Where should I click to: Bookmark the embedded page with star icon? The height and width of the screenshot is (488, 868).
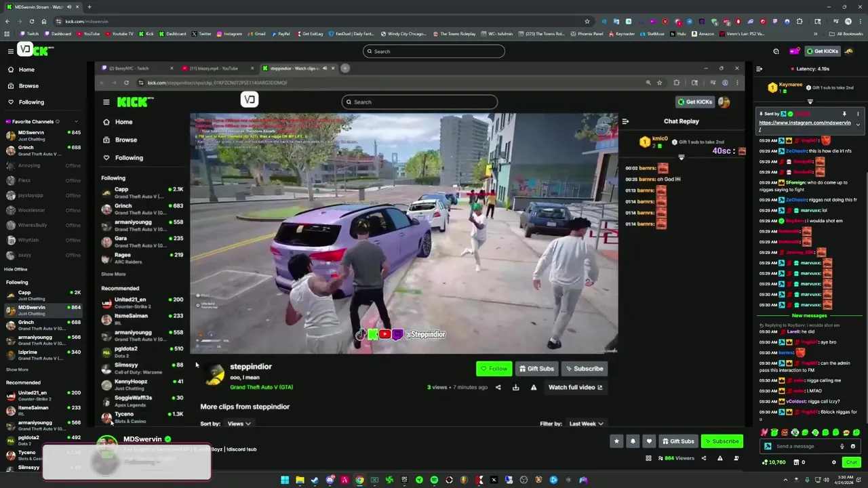(659, 83)
